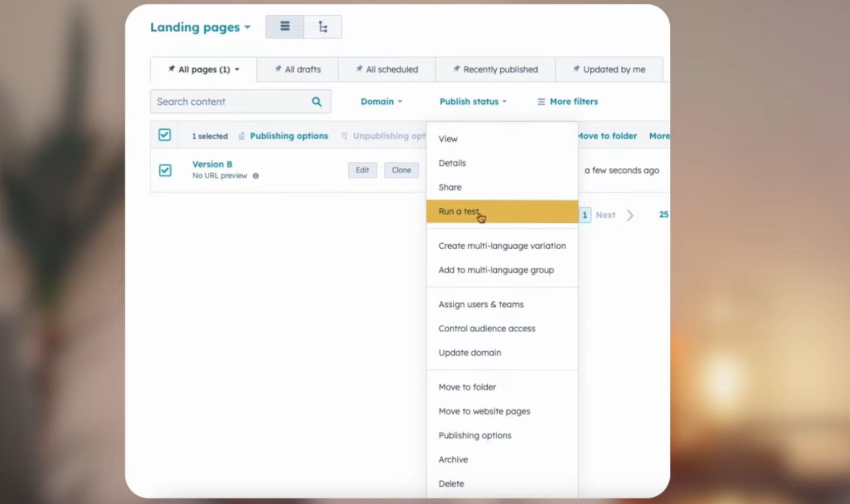The width and height of the screenshot is (850, 504).
Task: Click pin icon on Recently published tab
Action: (x=457, y=69)
